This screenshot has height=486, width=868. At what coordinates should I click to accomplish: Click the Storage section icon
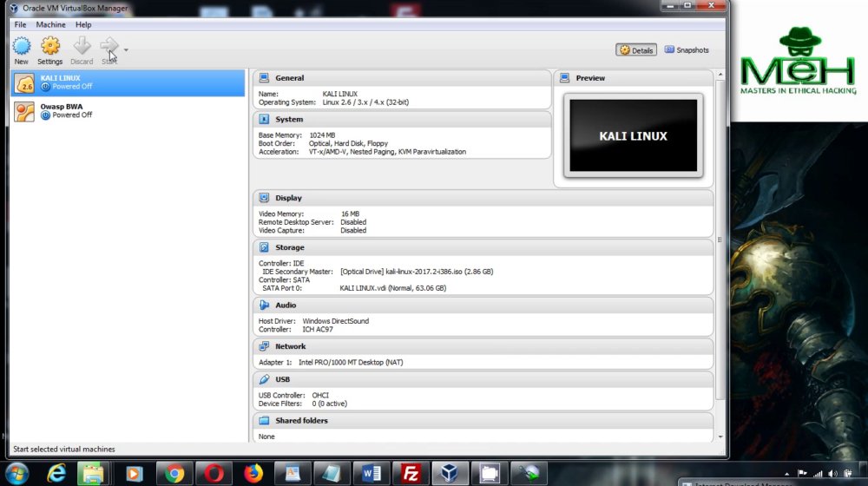(x=264, y=247)
